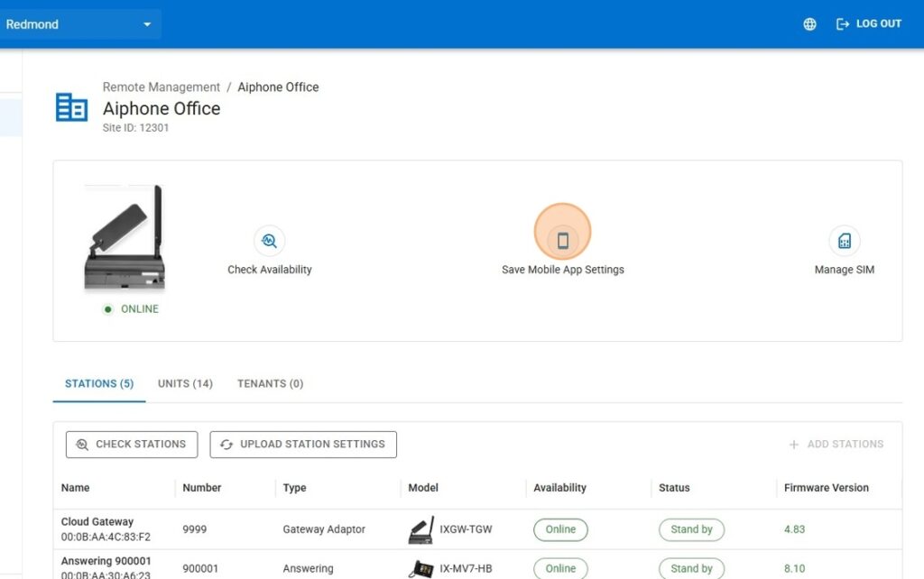Click the green ONLINE status indicator

click(x=131, y=309)
